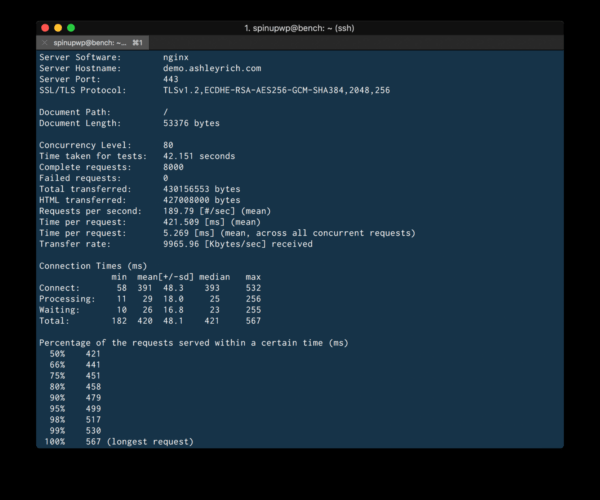Click the '42.151 seconds' time taken value
This screenshot has width=600, height=500.
click(199, 156)
